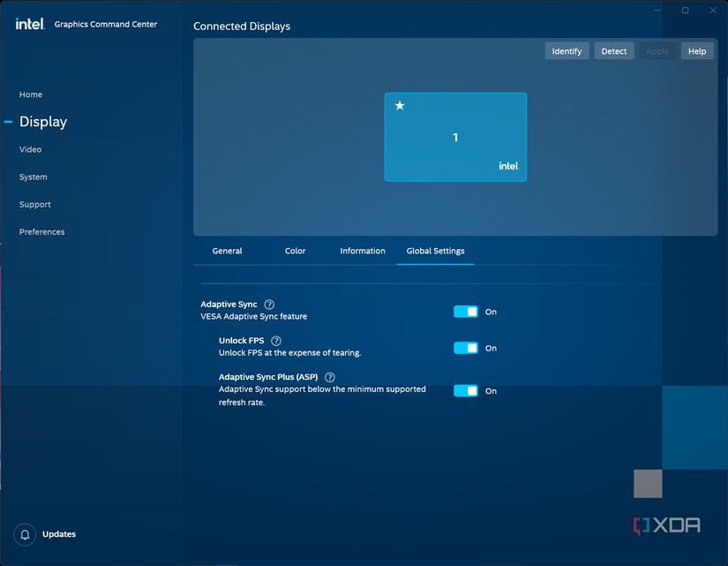Turn off the Unlock FPS switch
Image resolution: width=728 pixels, height=566 pixels.
pyautogui.click(x=466, y=348)
